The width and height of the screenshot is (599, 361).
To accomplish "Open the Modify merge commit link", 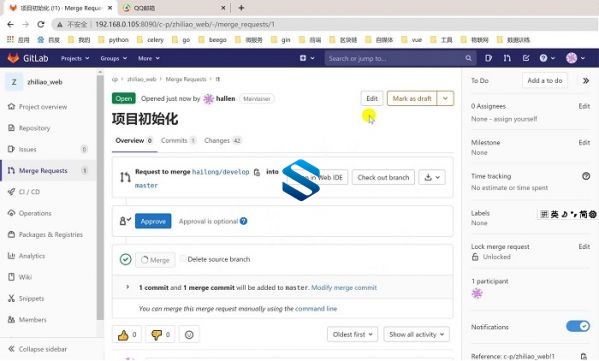I will (x=344, y=287).
